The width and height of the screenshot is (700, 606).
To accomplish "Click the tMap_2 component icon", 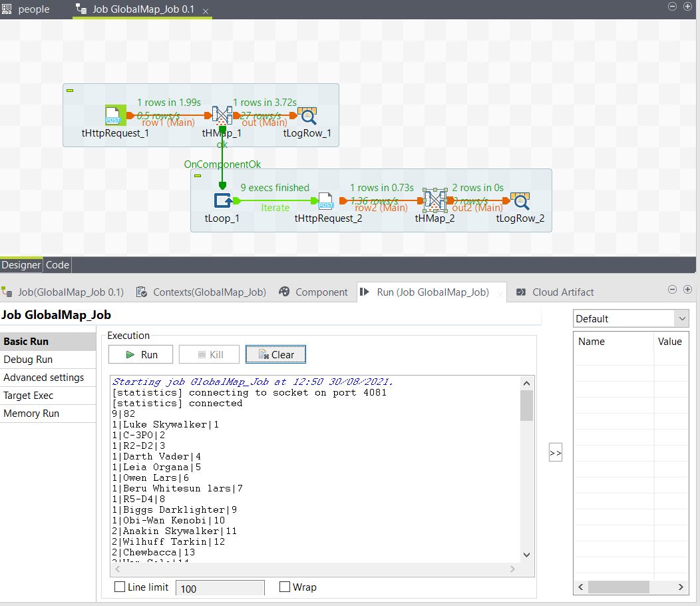I will pos(435,200).
